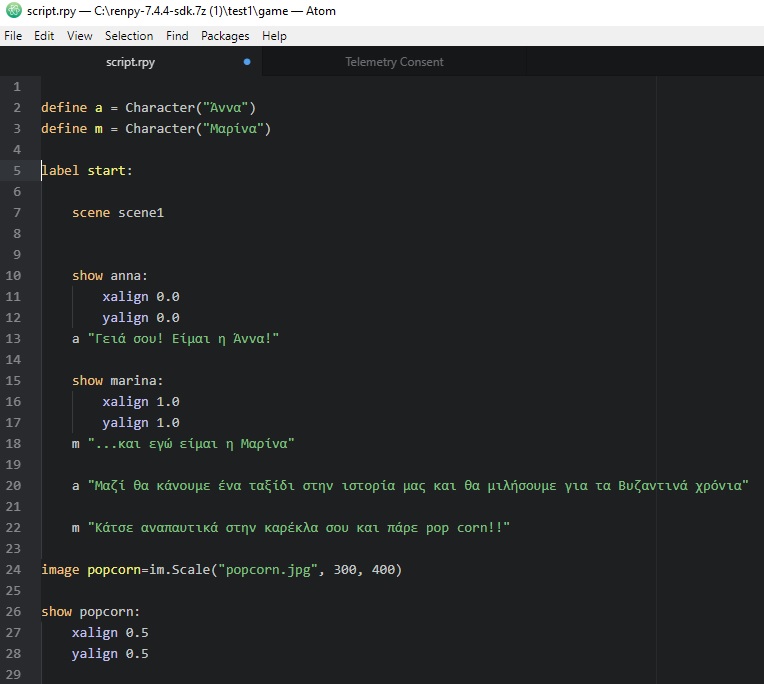Open the Selection menu

click(x=129, y=36)
